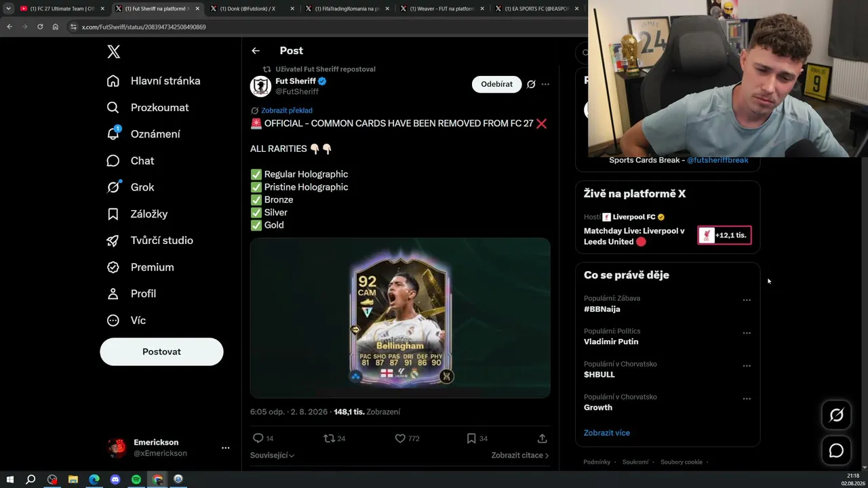Open options for Vladimir Putin trend
Image resolution: width=868 pixels, height=488 pixels.
coord(747,333)
